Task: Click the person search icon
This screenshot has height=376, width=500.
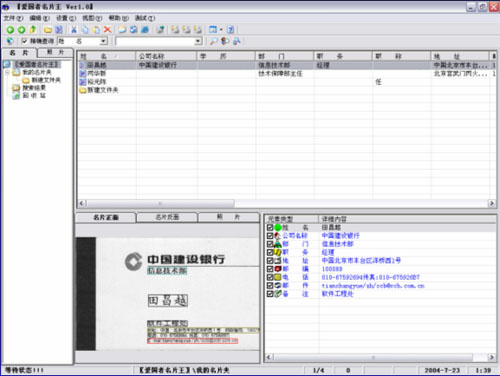Action: point(225,41)
